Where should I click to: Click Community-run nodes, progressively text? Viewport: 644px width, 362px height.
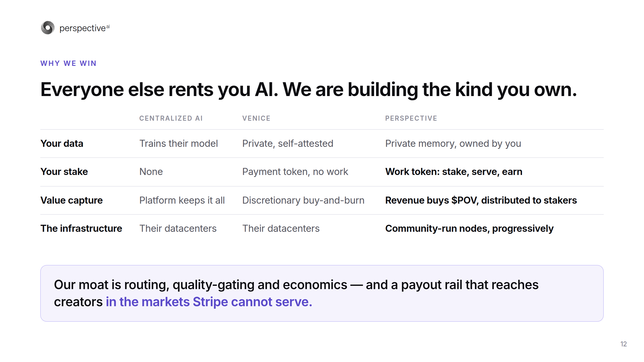tap(469, 229)
